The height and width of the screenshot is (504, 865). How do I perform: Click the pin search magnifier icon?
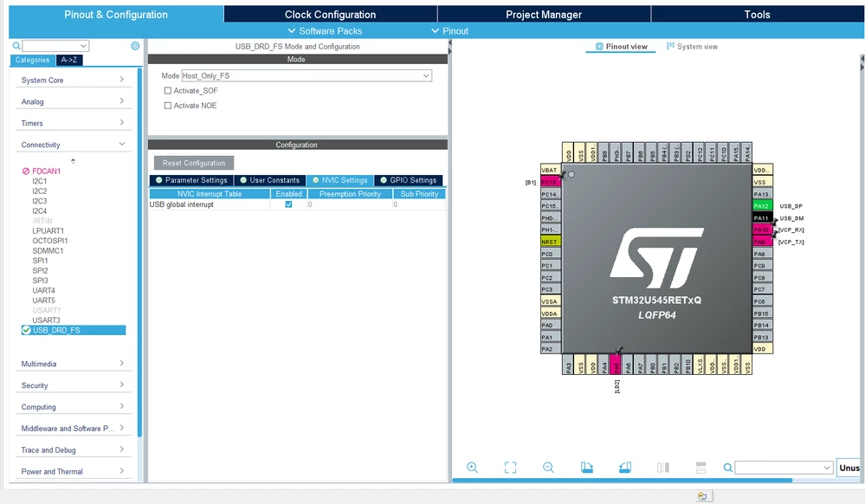coord(728,468)
